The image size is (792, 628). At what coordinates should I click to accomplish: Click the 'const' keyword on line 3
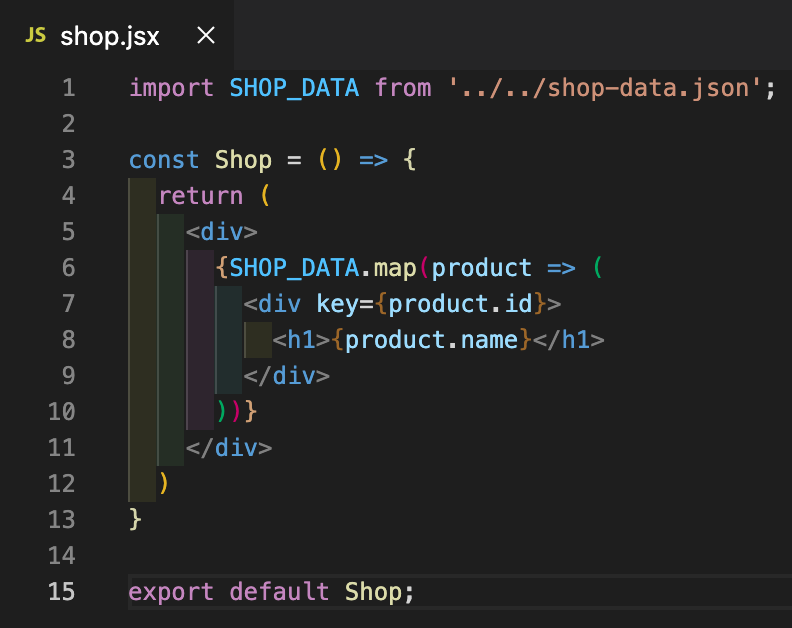click(x=164, y=160)
